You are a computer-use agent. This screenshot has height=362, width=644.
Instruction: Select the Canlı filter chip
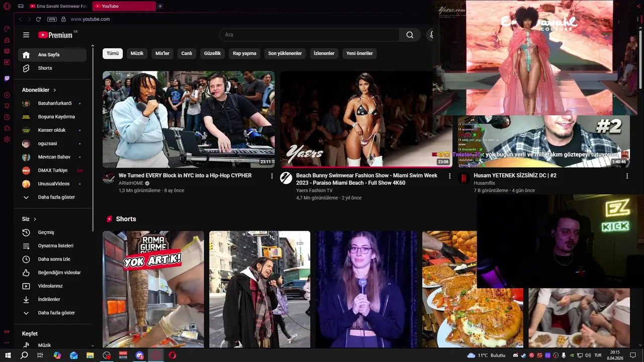click(187, 53)
